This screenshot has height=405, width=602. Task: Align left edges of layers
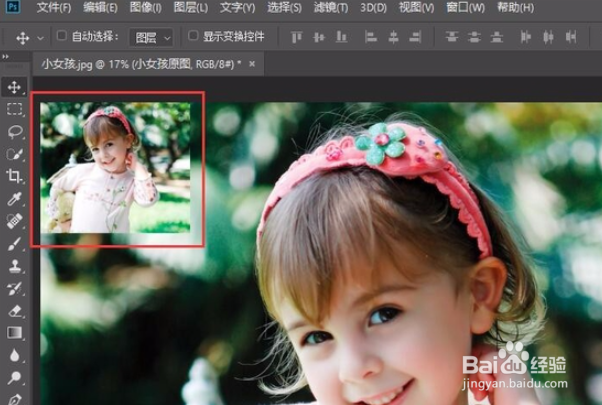click(370, 37)
